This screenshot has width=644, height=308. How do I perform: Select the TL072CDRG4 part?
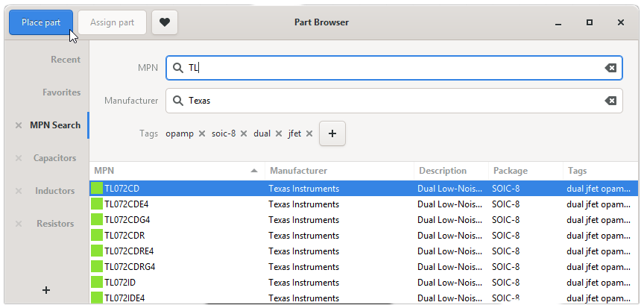[364, 266]
